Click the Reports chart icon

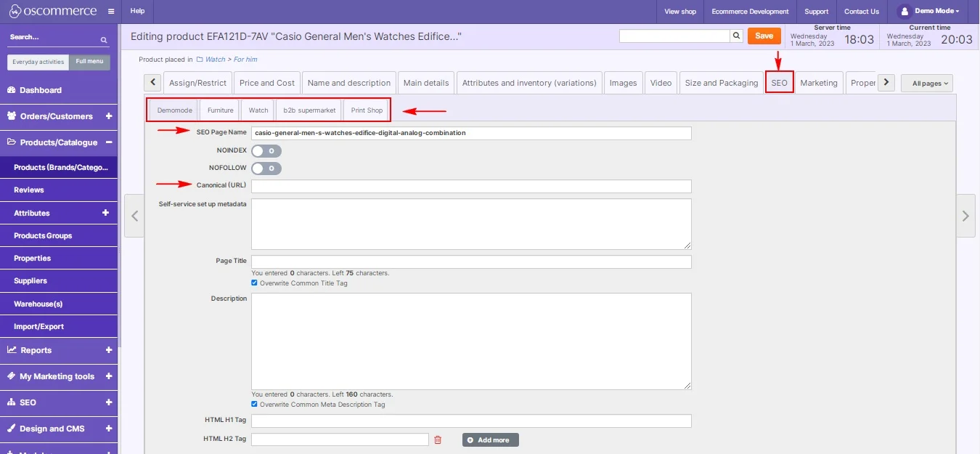12,350
